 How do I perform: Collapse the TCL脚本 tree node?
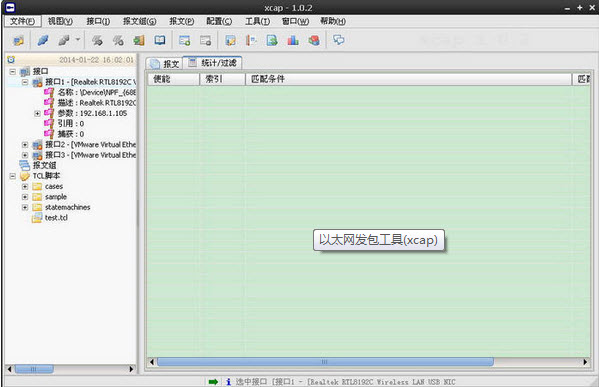tap(13, 176)
